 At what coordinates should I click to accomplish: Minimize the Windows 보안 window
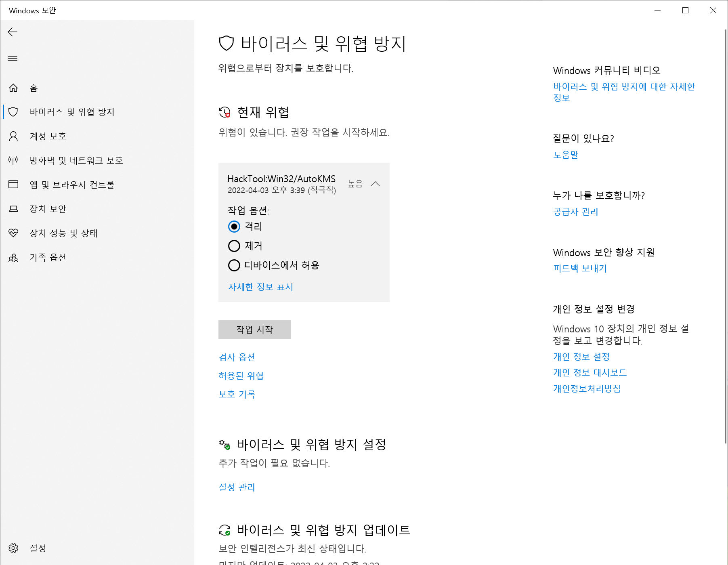(657, 11)
